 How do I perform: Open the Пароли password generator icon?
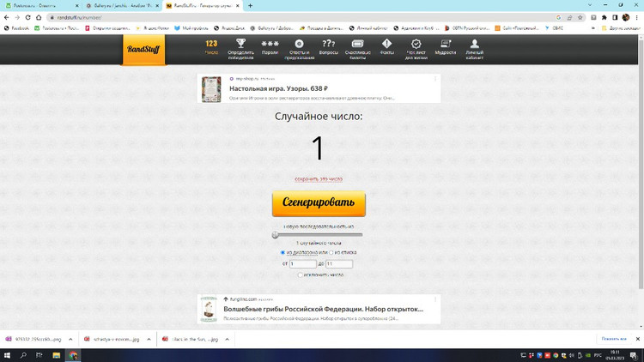[270, 44]
